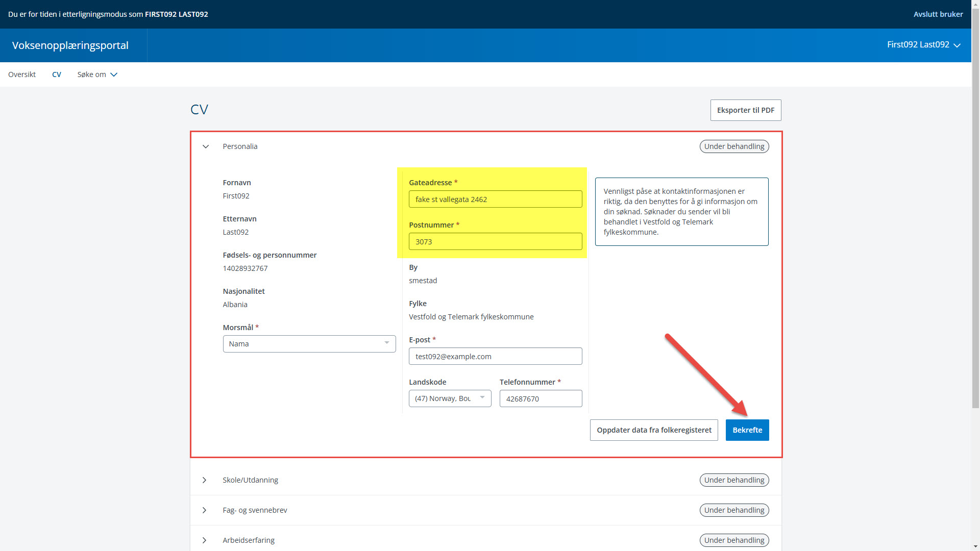Click Oppdater data fra folkeregisteret
The image size is (980, 551).
[x=654, y=430]
